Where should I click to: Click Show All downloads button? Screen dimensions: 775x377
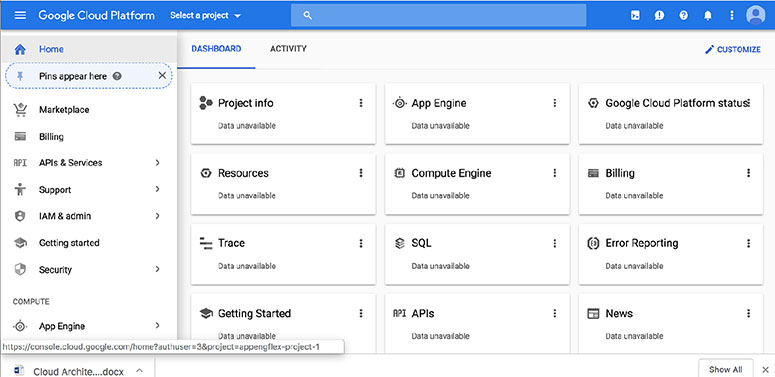[x=726, y=369]
